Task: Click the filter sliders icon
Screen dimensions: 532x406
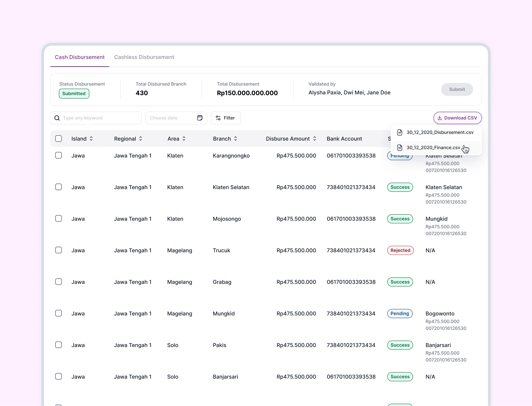Action: pyautogui.click(x=218, y=118)
